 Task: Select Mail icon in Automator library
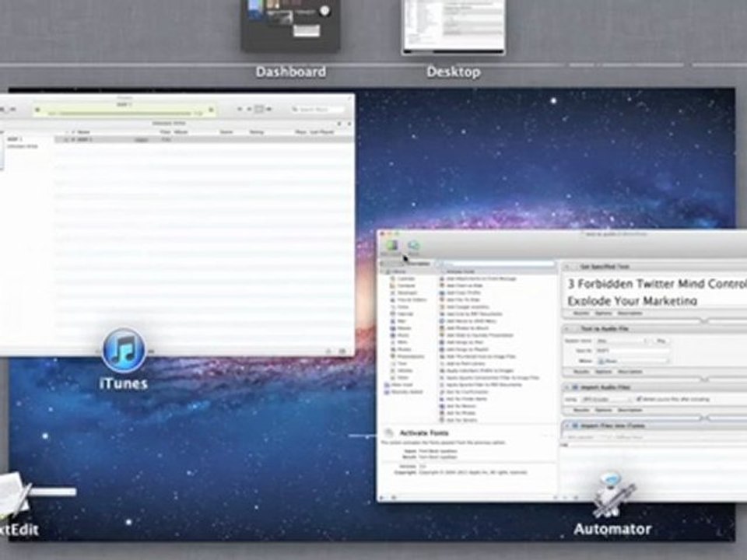coord(392,321)
